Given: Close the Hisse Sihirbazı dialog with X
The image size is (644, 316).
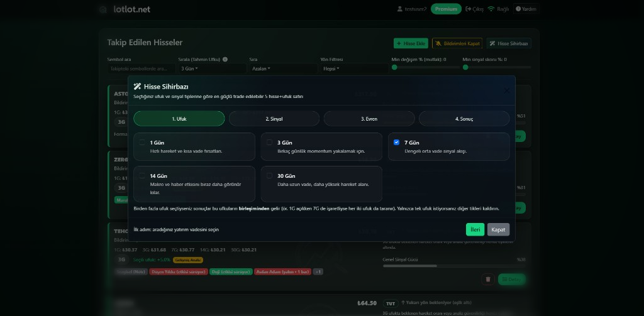Looking at the screenshot, I should pos(506,90).
